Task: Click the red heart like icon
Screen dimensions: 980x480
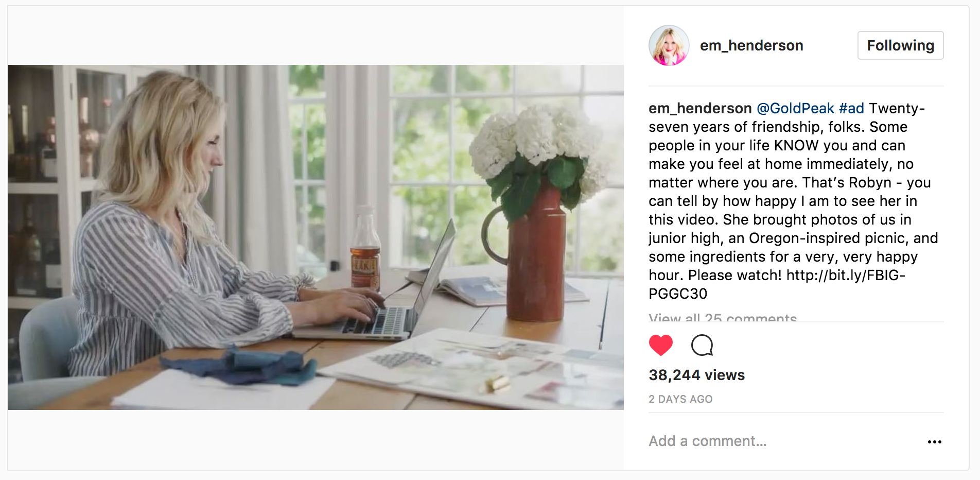Action: point(661,345)
